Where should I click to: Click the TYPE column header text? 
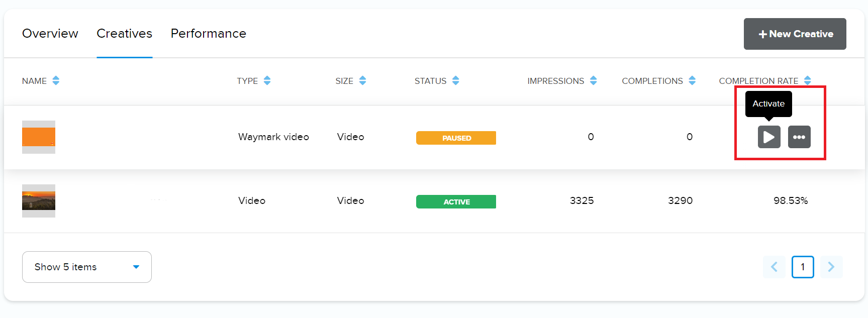point(247,81)
